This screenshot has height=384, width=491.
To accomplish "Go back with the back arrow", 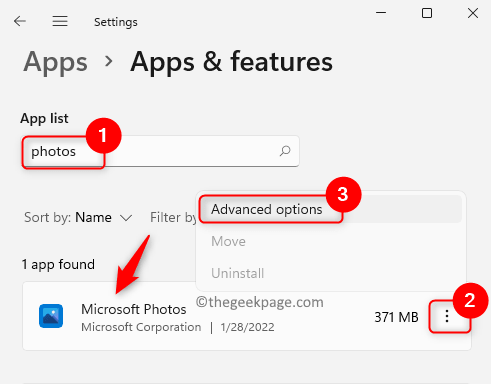I will point(20,22).
